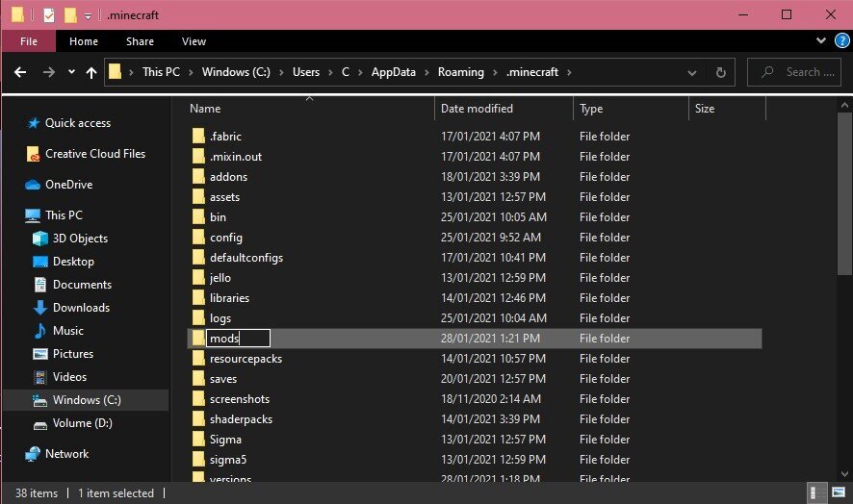Image resolution: width=853 pixels, height=504 pixels.
Task: Select Desktop in the sidebar
Action: point(73,262)
